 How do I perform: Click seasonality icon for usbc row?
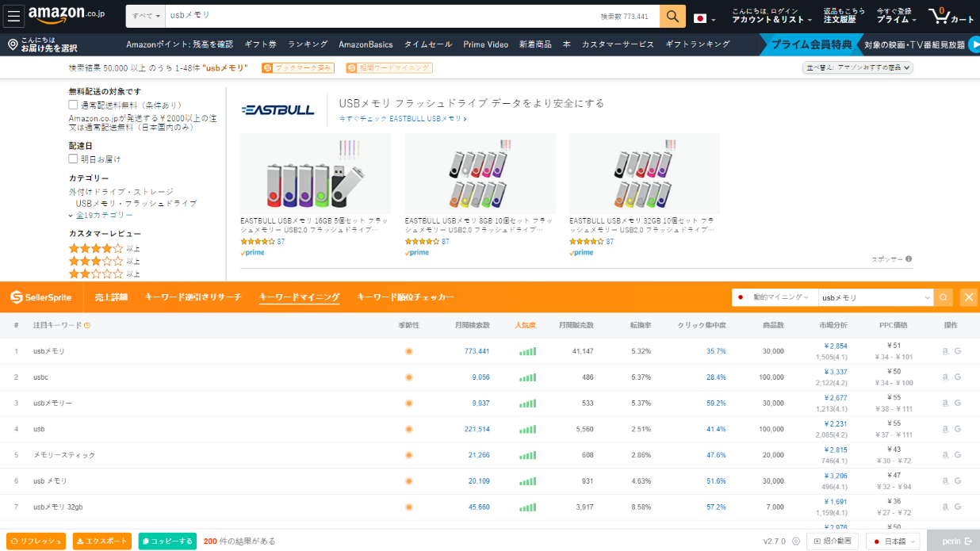point(409,377)
